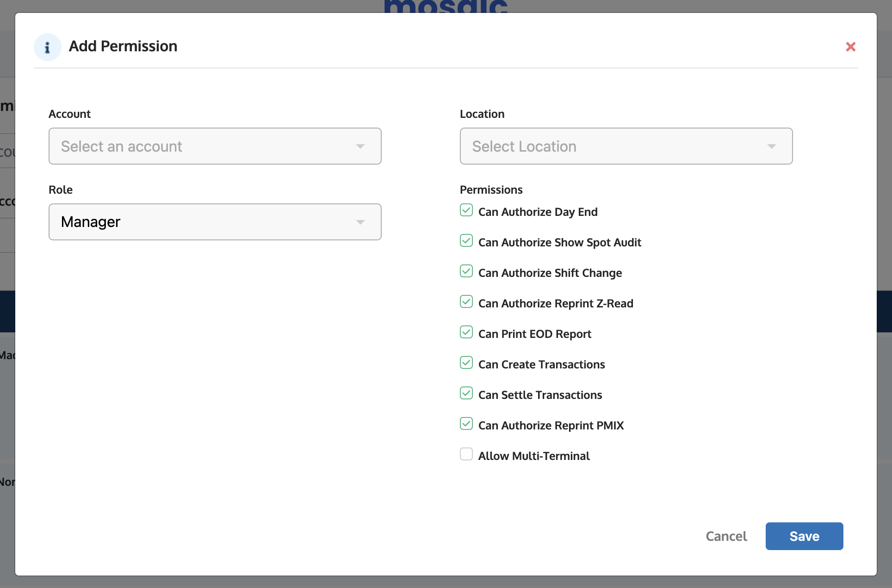Image resolution: width=892 pixels, height=588 pixels.
Task: Uncheck Can Authorize Shift Change
Action: 466,271
